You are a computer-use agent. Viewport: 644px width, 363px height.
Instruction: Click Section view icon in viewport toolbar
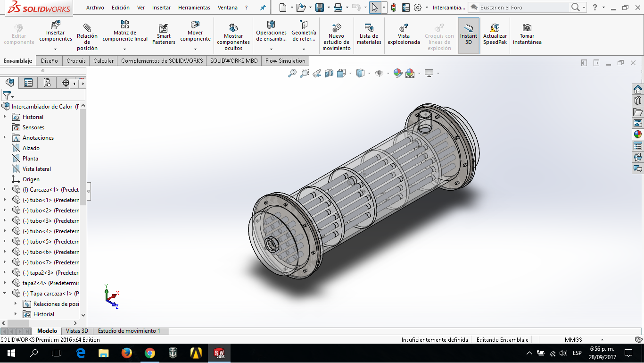pos(329,73)
